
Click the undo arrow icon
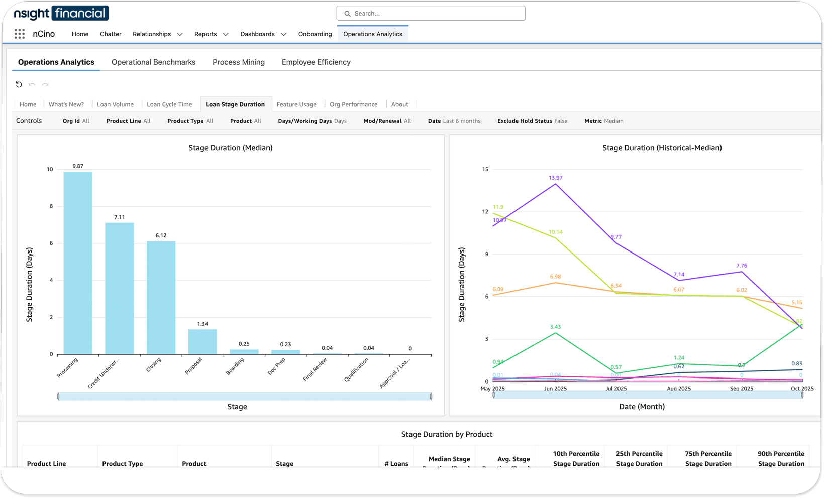pos(32,84)
